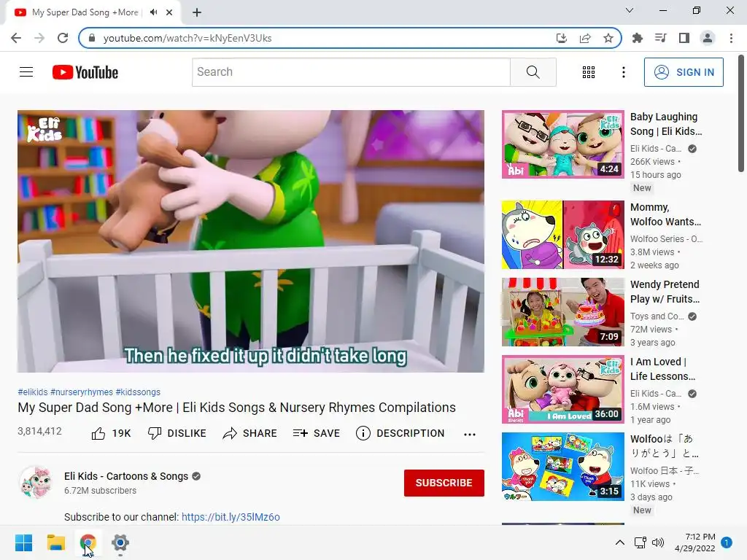Click the browser back arrow
747x560 pixels.
pyautogui.click(x=16, y=38)
